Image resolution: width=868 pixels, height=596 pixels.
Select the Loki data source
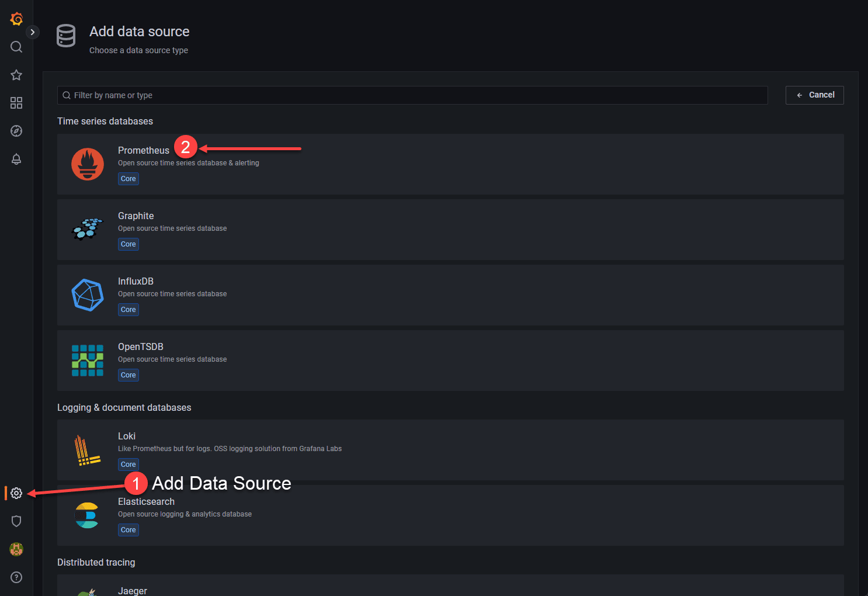click(x=127, y=436)
